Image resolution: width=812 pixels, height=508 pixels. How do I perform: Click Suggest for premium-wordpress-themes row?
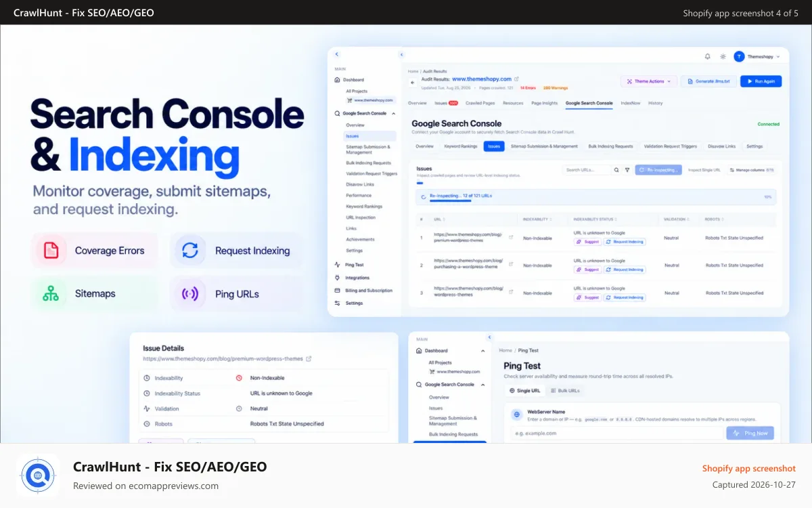point(587,242)
